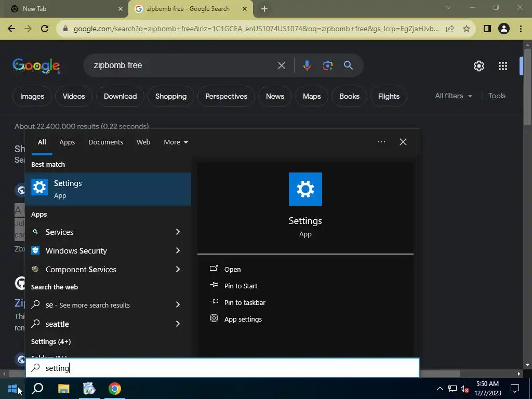Show hidden system tray icons
The width and height of the screenshot is (532, 399).
coord(440,389)
